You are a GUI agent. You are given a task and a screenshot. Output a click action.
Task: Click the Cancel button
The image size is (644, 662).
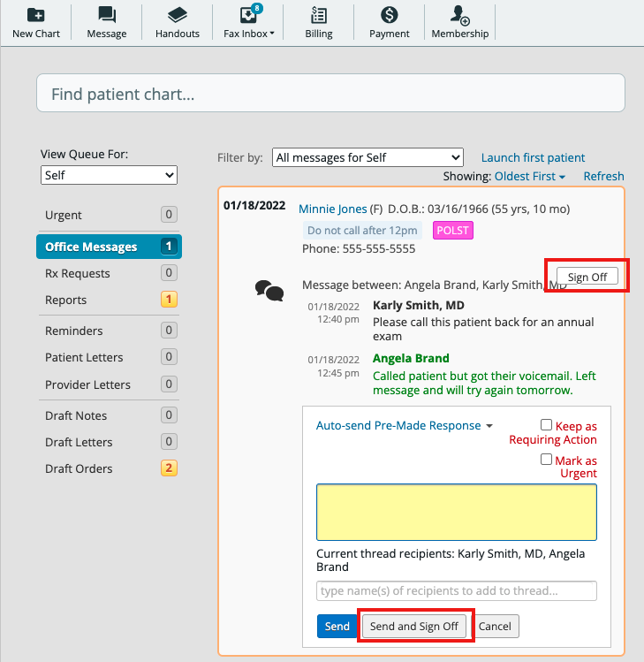[495, 626]
